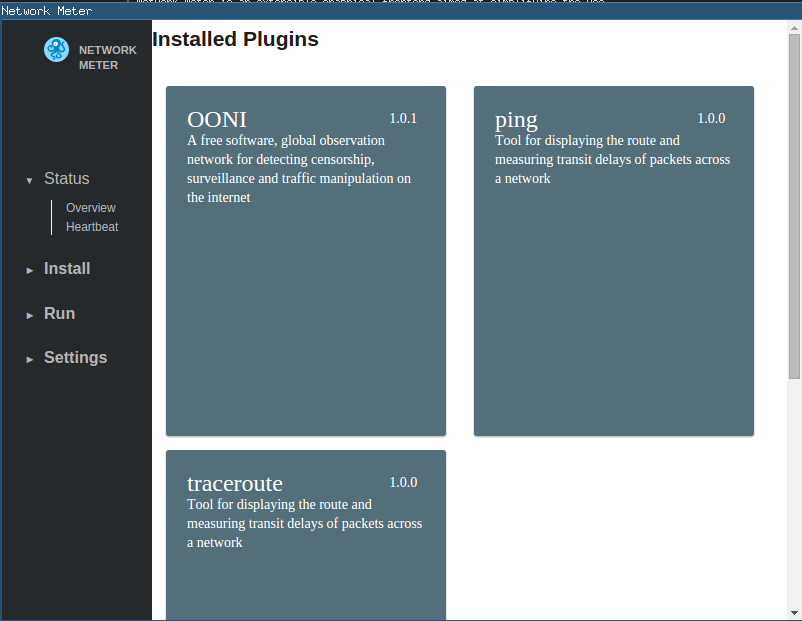Collapse the Status section arrow

click(30, 181)
